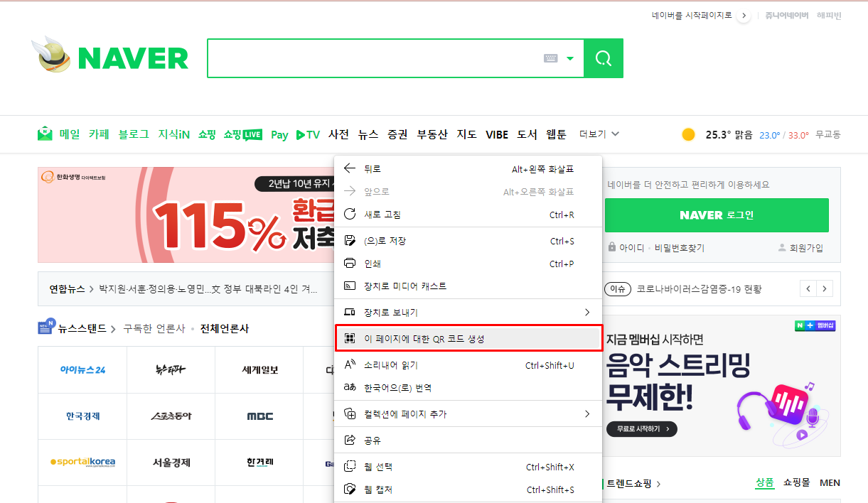Open Naver TV link

308,134
